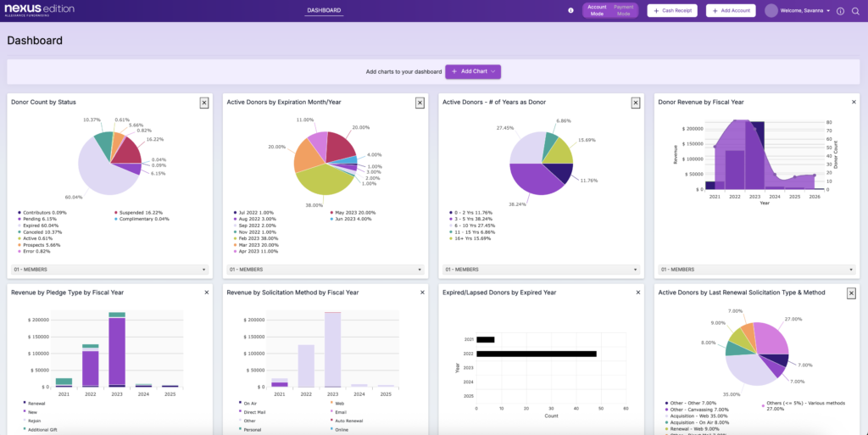868x435 pixels.
Task: Click the Cash Receipt button
Action: click(x=666, y=10)
